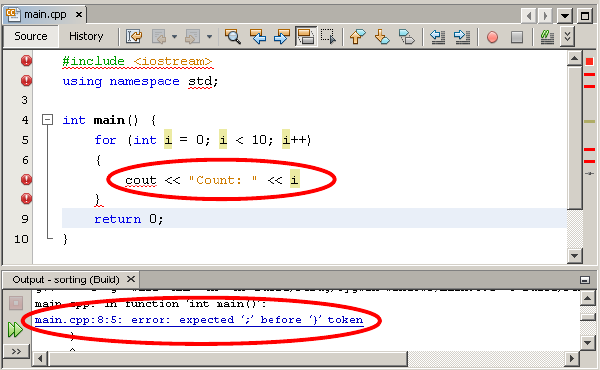
Task: Click Find Next Occurrence arrow icon
Action: click(x=282, y=37)
